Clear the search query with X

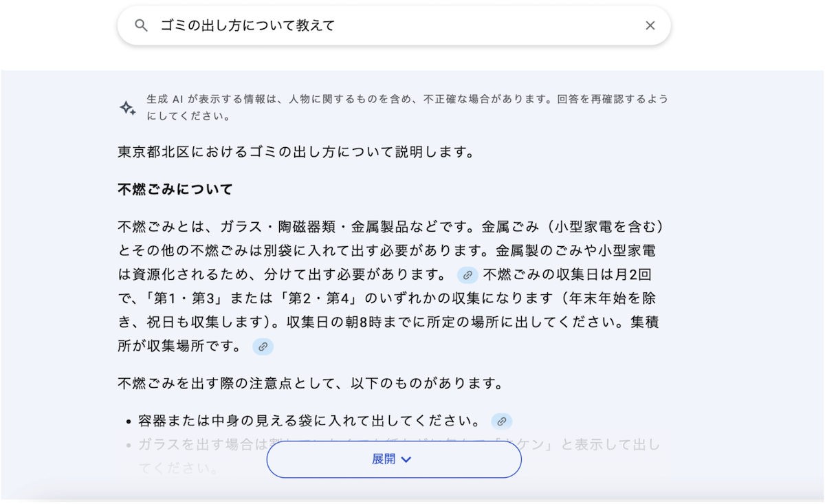pos(650,25)
